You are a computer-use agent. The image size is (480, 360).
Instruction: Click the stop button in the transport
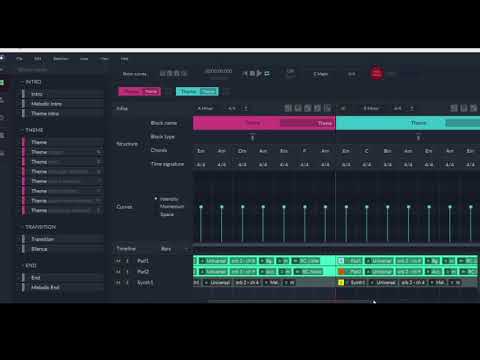pyautogui.click(x=252, y=73)
